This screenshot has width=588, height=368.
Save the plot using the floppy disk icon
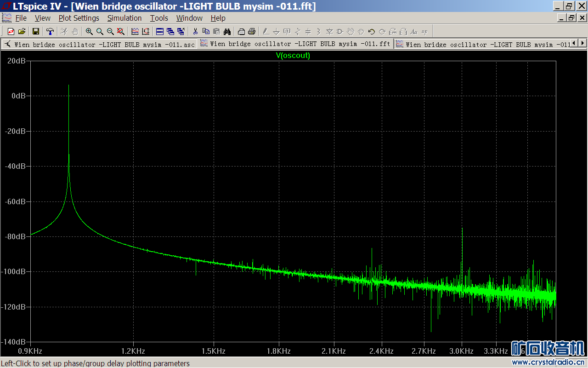[35, 31]
